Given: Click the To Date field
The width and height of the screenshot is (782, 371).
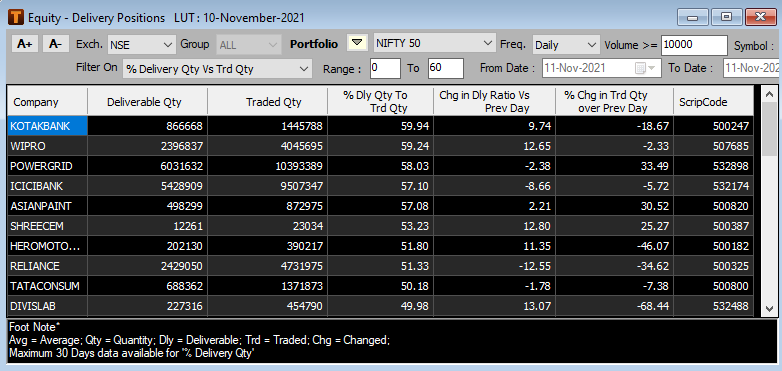Looking at the screenshot, I should (751, 68).
